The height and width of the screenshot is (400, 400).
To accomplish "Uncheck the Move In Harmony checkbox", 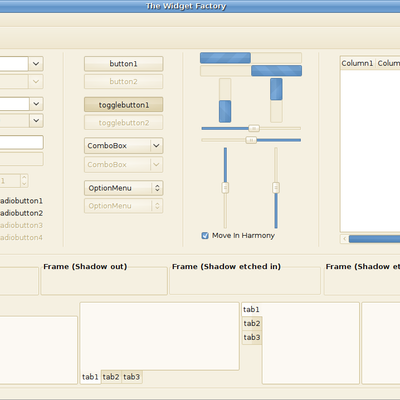I will point(205,236).
